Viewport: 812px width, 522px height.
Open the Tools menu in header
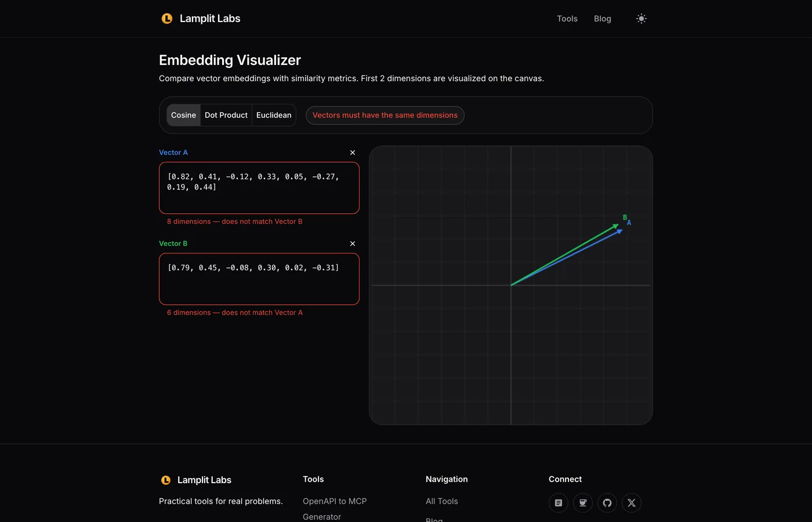[567, 19]
